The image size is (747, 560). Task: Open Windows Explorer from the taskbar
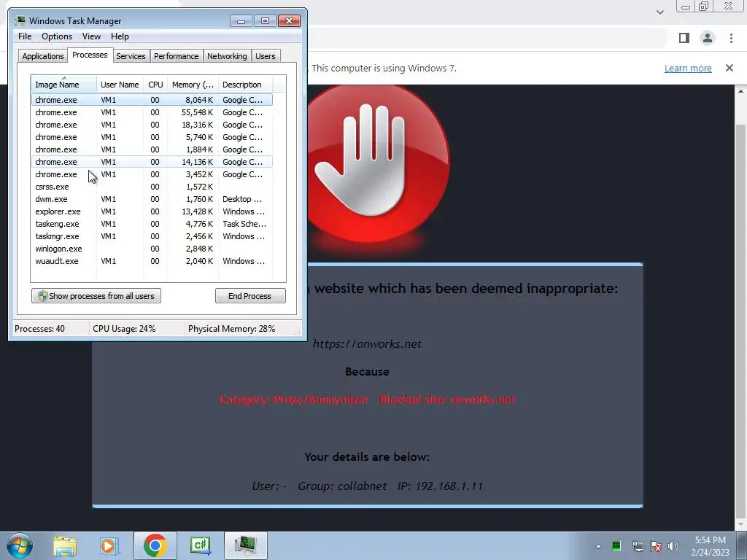65,545
